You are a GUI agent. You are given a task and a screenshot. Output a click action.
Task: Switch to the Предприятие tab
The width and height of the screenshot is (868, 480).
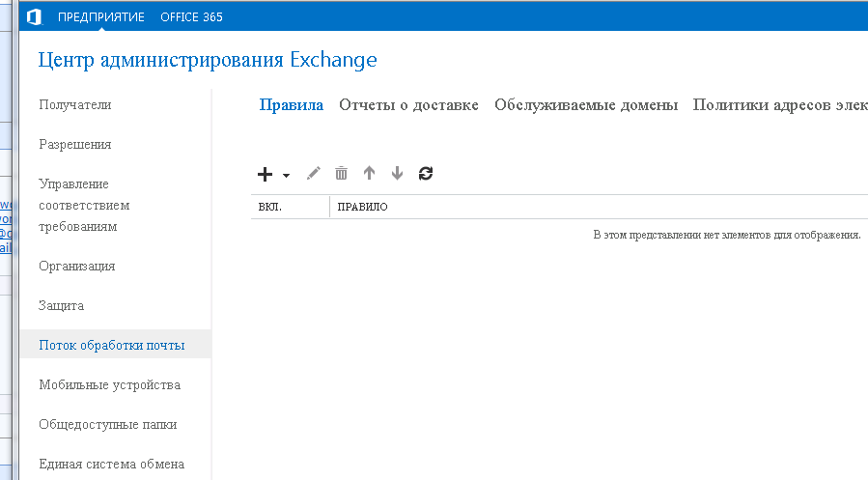[101, 16]
